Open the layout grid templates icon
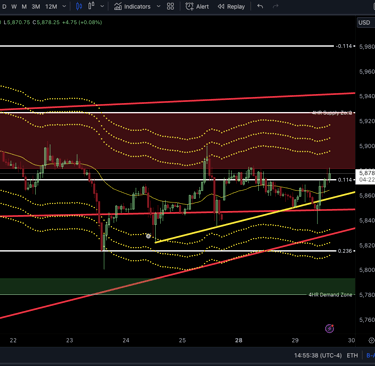 pyautogui.click(x=170, y=6)
